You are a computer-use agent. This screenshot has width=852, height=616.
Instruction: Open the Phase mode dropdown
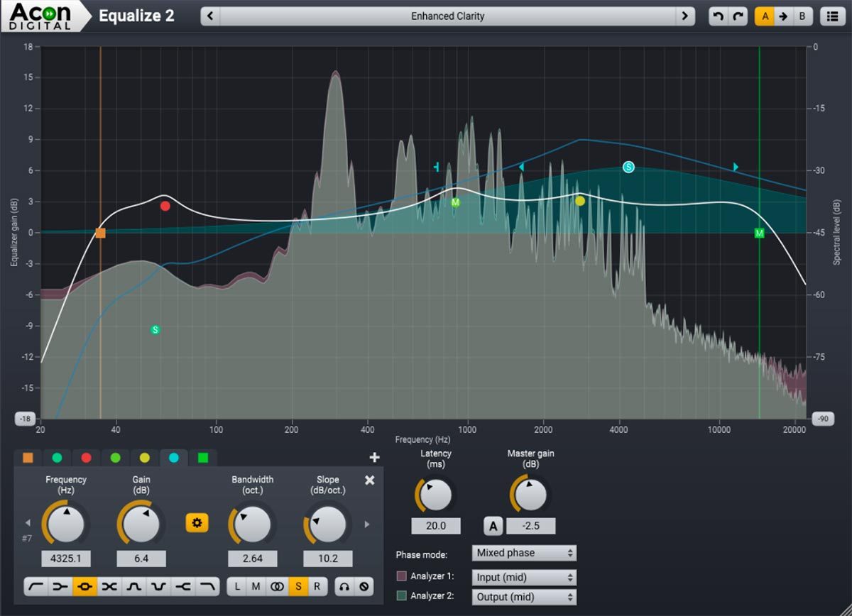click(x=524, y=553)
